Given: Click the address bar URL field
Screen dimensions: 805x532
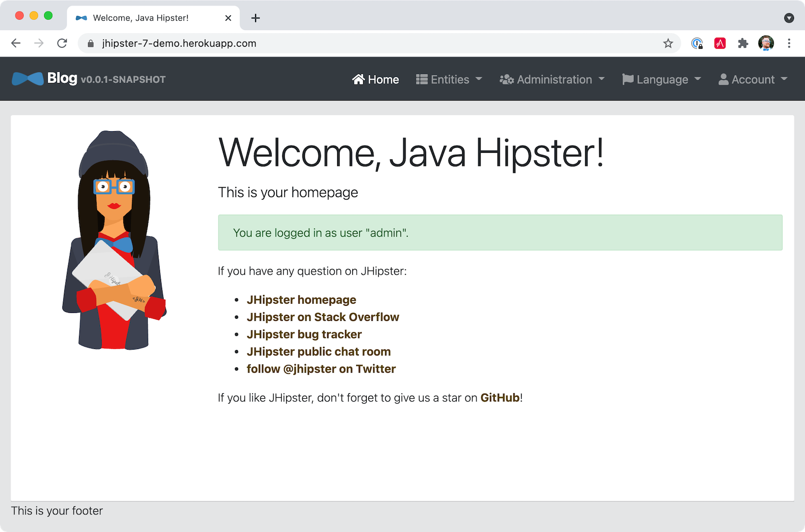Looking at the screenshot, I should 380,43.
